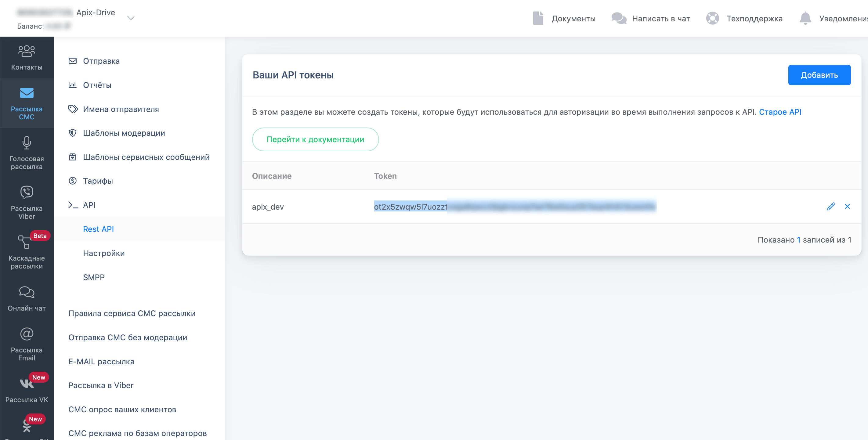Screen dimensions: 868x440
Task: Click the Шаблоны модерации shield icon
Action: 72,133
